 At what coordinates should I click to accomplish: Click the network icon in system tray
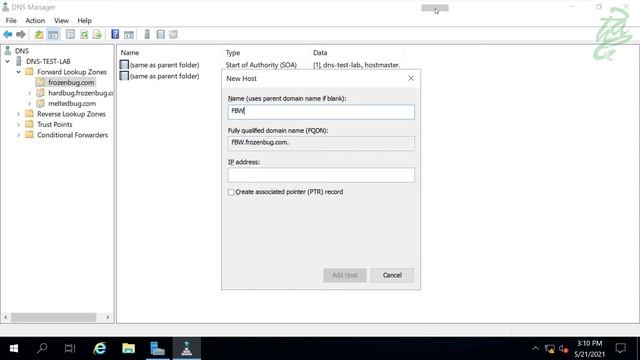[549, 349]
